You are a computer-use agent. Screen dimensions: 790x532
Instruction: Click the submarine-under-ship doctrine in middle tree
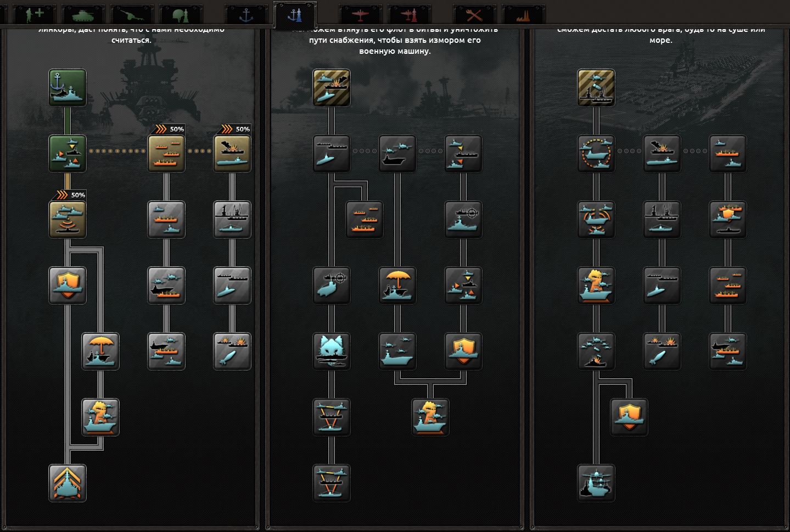pos(332,154)
